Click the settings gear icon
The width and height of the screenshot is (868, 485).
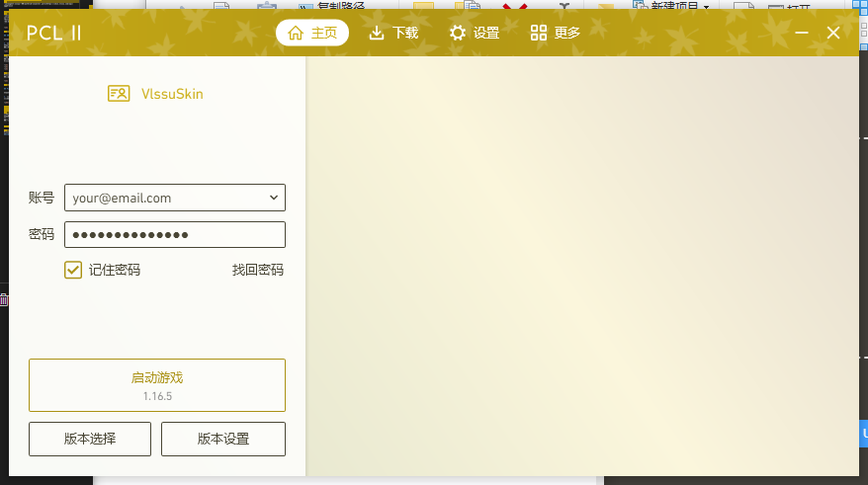(457, 33)
